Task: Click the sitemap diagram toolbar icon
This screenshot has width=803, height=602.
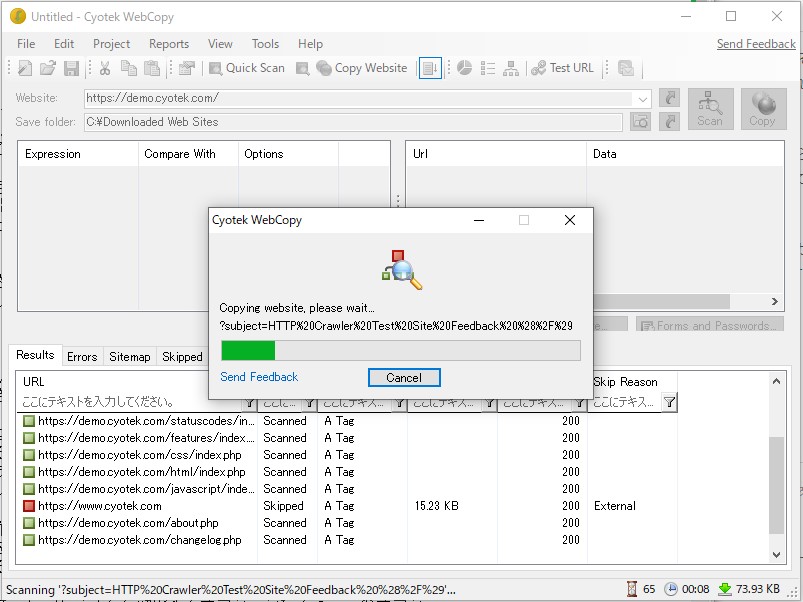Action: pos(511,68)
